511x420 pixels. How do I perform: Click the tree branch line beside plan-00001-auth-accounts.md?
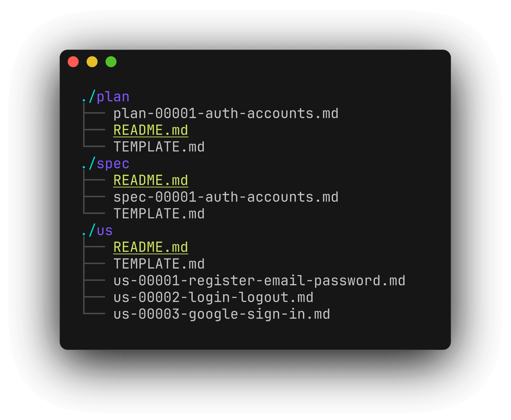(94, 113)
